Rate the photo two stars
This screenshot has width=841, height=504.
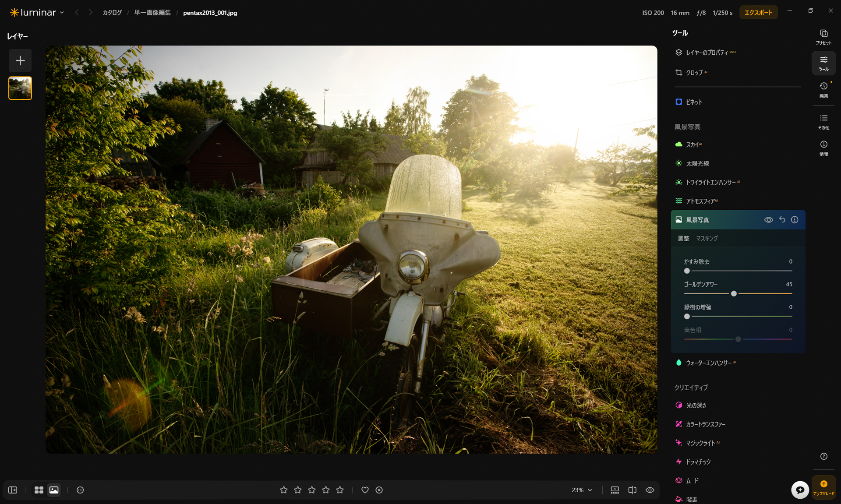click(298, 490)
